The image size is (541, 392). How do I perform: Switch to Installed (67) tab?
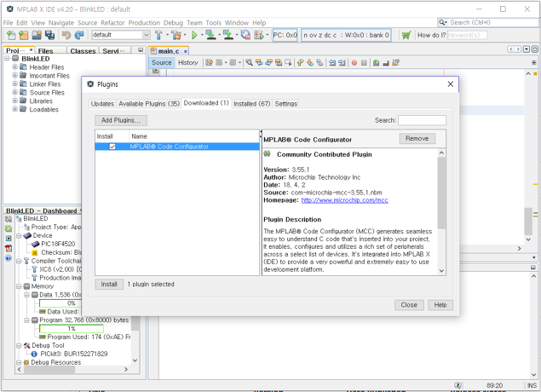[252, 103]
